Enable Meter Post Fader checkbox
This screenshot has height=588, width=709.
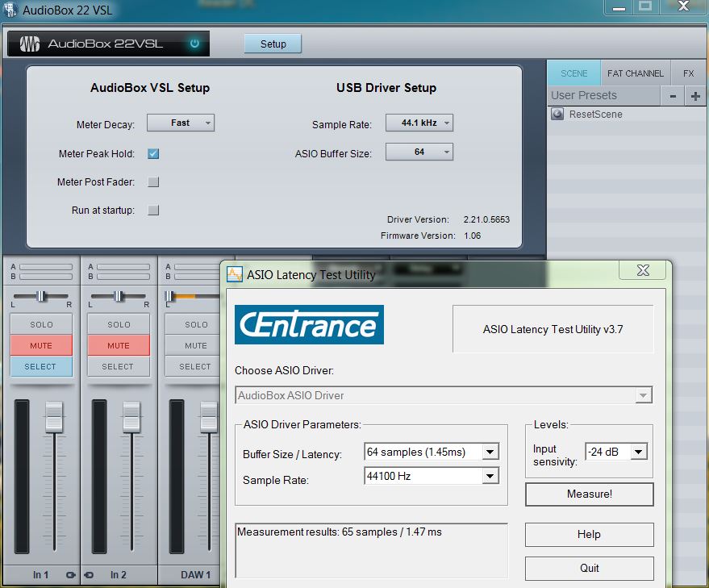click(x=153, y=181)
